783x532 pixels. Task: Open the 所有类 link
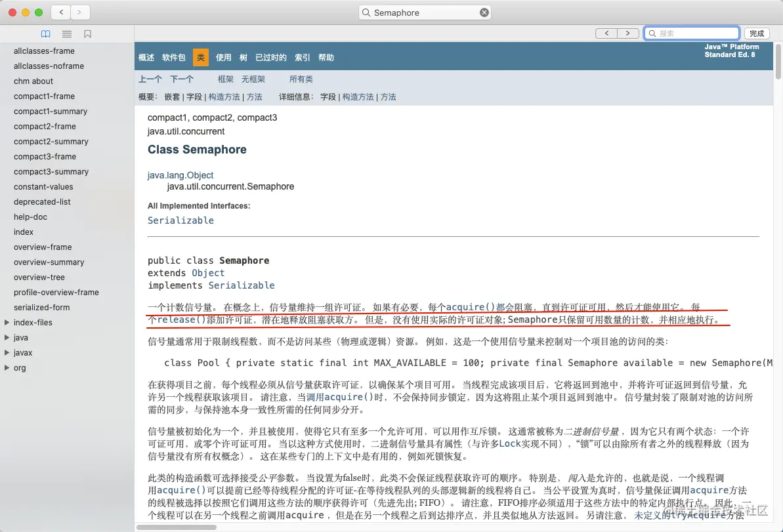(301, 79)
